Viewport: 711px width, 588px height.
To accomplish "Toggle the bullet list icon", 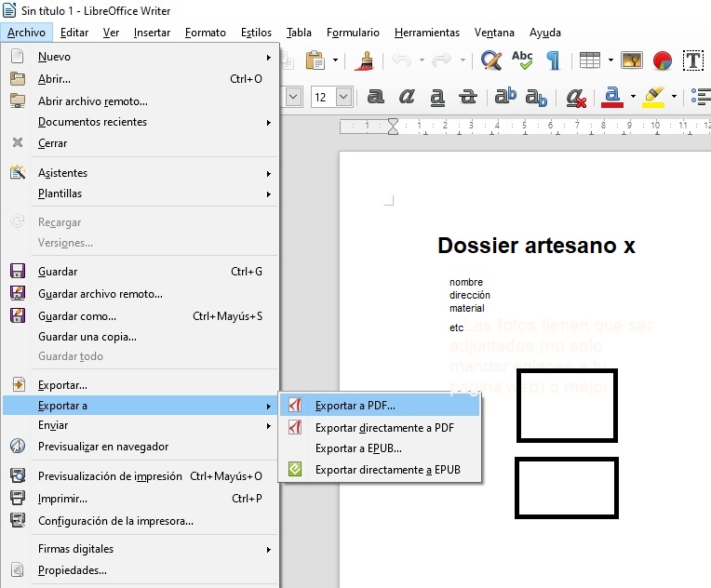I will click(701, 97).
